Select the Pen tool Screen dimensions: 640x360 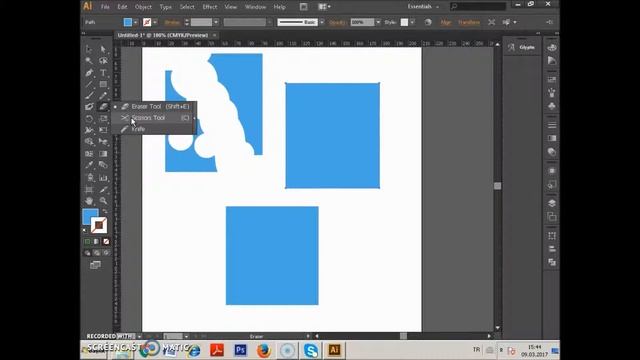coord(89,73)
